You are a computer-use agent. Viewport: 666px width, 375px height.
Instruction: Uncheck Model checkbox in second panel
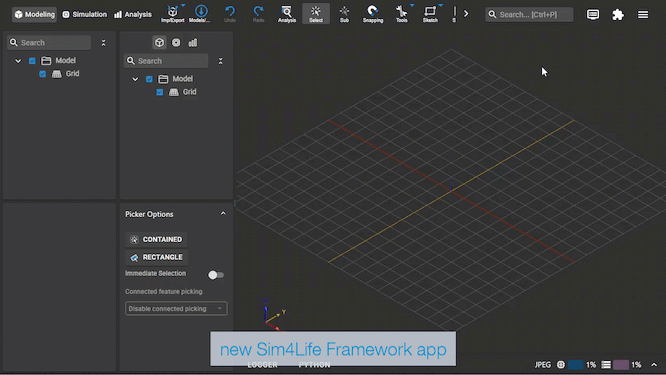click(149, 79)
